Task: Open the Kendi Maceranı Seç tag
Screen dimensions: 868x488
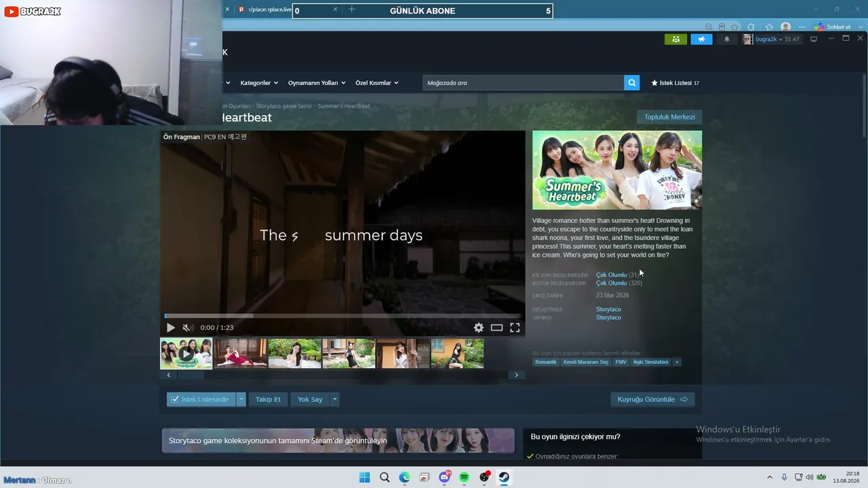Action: (586, 362)
